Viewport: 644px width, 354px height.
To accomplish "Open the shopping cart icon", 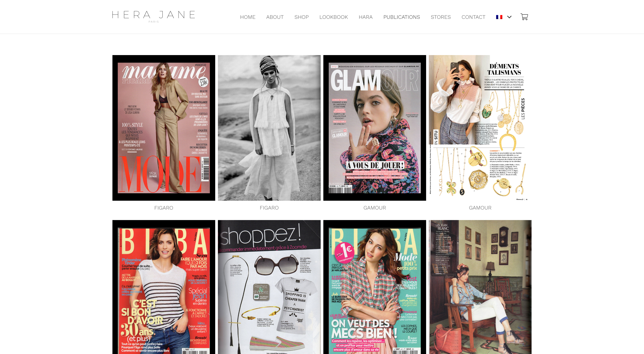I will tap(524, 17).
